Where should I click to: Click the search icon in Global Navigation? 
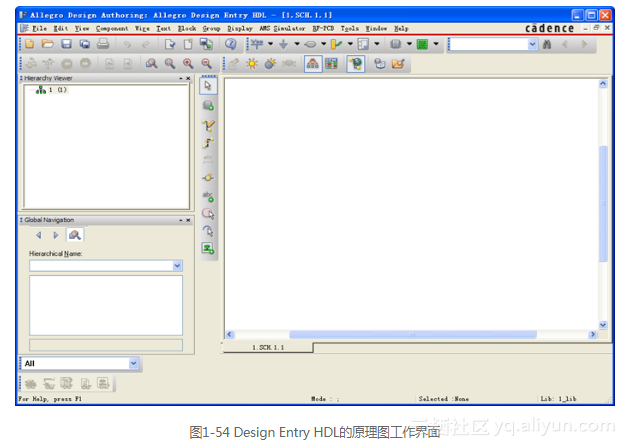click(x=75, y=235)
